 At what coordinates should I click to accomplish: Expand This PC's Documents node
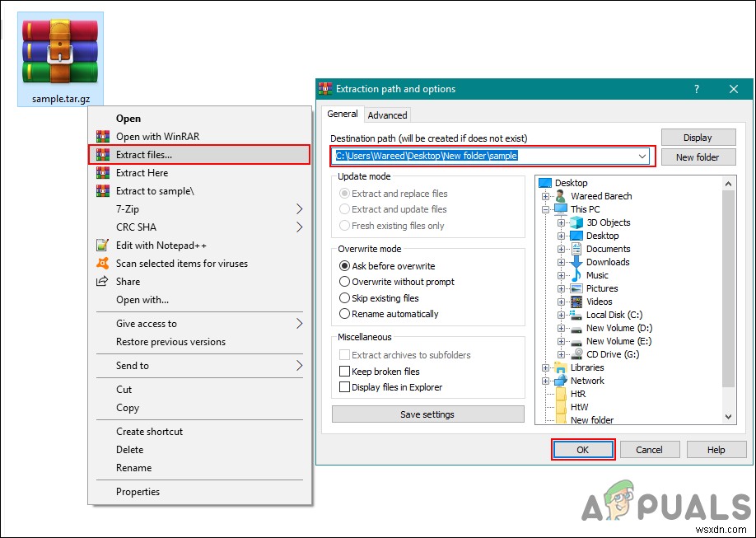tap(561, 249)
